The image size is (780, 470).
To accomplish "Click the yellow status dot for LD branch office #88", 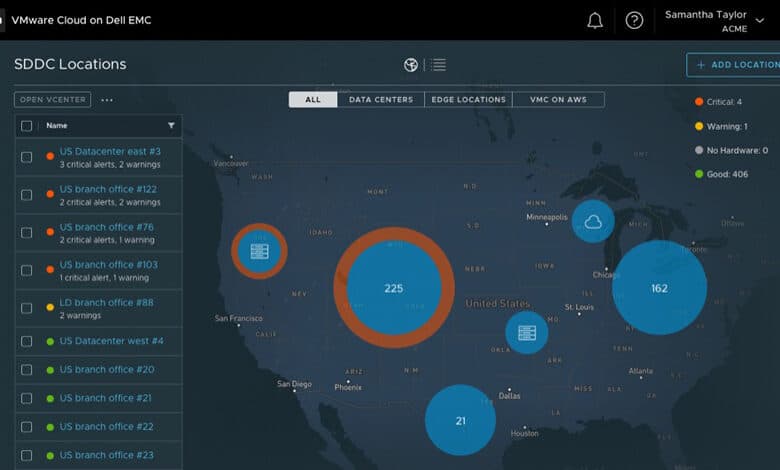I will (x=50, y=307).
